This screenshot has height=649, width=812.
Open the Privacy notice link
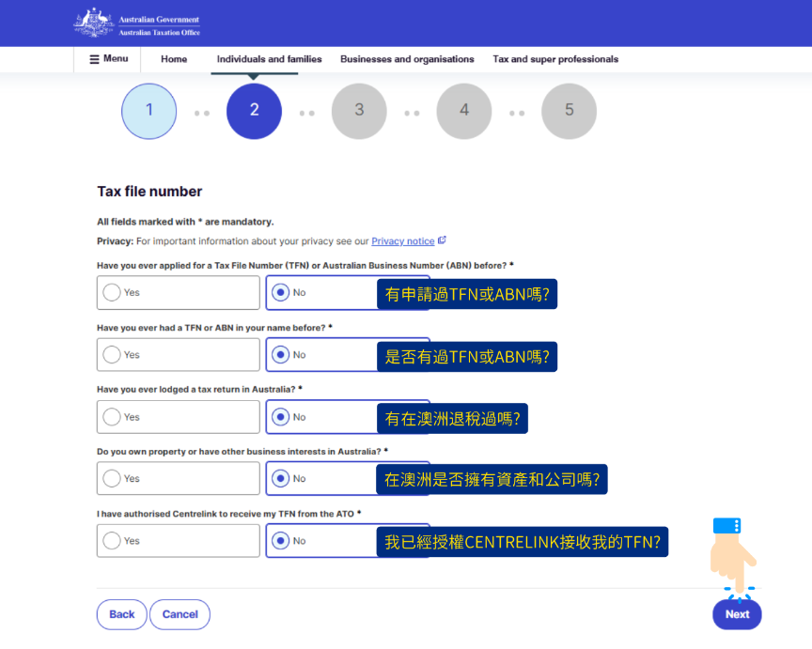coord(403,240)
